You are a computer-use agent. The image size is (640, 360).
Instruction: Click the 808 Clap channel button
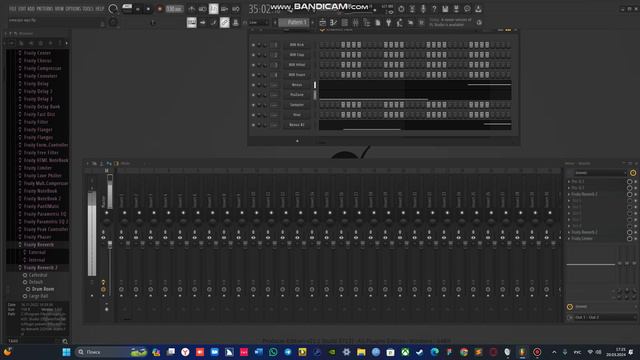click(x=297, y=55)
